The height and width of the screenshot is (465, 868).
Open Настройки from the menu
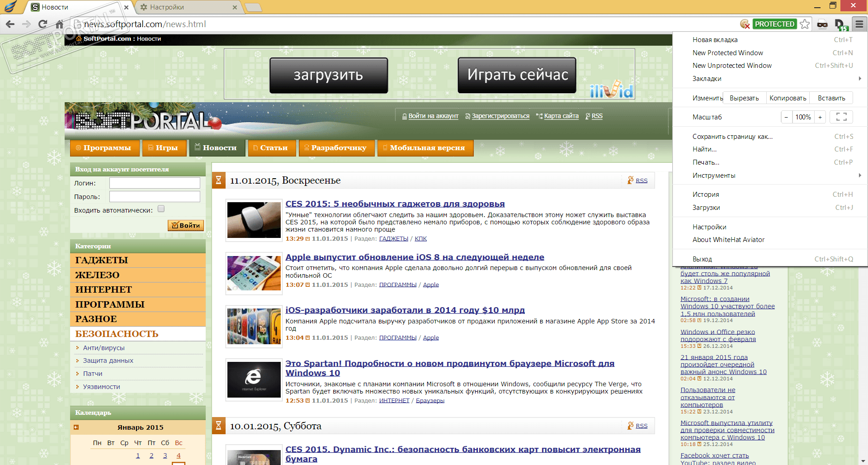[770, 227]
